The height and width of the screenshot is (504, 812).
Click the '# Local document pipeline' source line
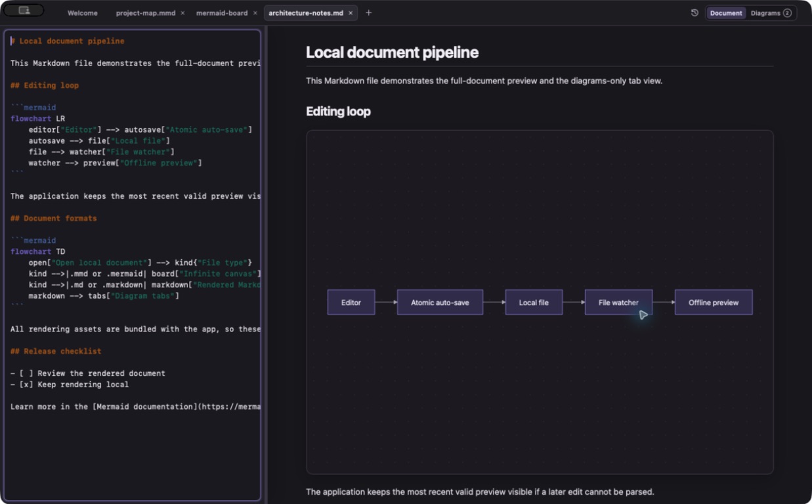coord(68,41)
